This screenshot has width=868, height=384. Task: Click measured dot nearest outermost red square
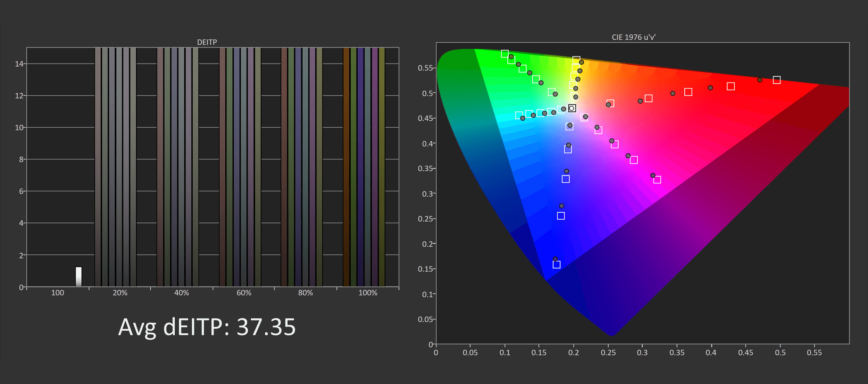click(x=760, y=80)
